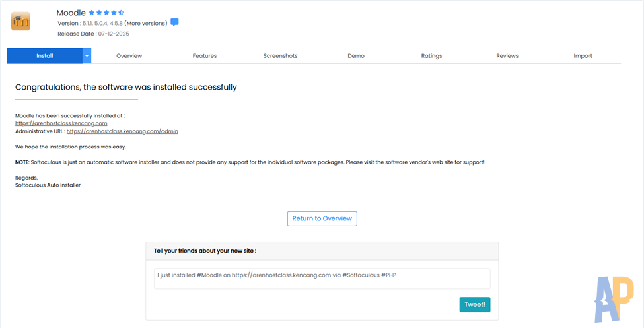
Task: Click the More versions link
Action: [x=146, y=23]
